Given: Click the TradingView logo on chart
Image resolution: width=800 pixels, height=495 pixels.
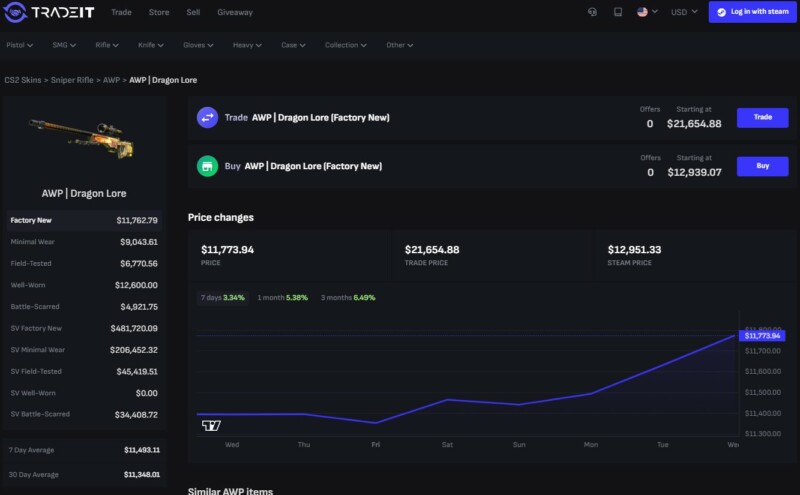Looking at the screenshot, I should coord(211,425).
